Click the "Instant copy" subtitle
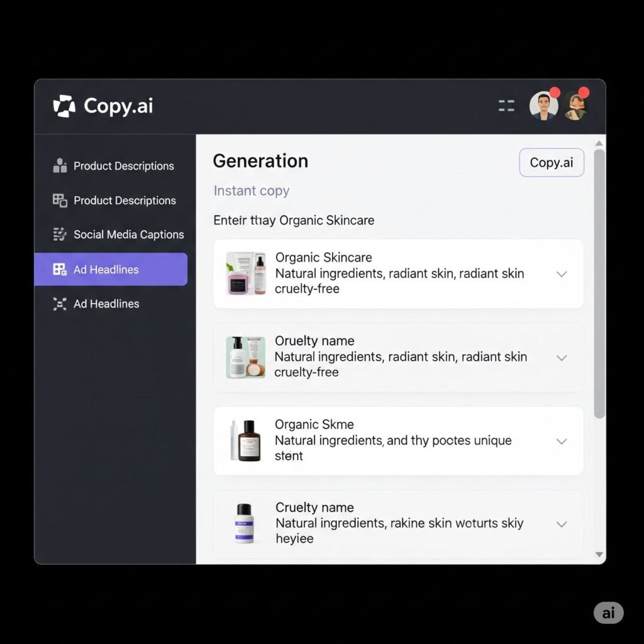This screenshot has height=644, width=644. [252, 191]
